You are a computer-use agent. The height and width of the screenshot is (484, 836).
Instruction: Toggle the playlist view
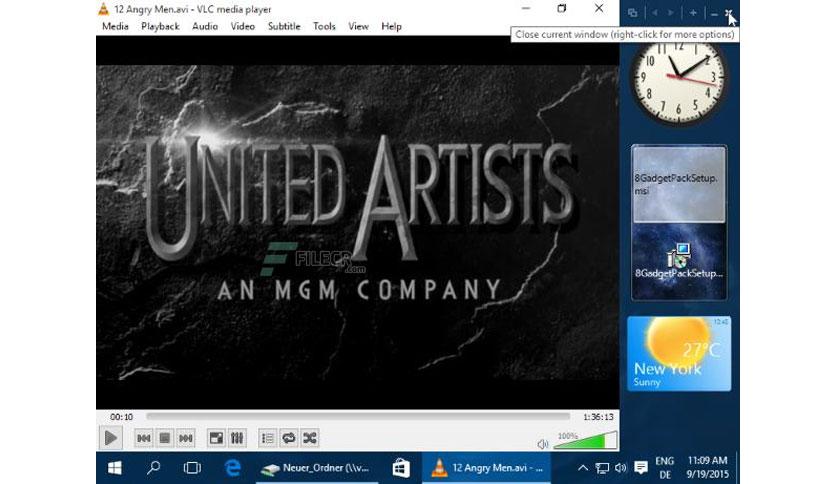(268, 438)
